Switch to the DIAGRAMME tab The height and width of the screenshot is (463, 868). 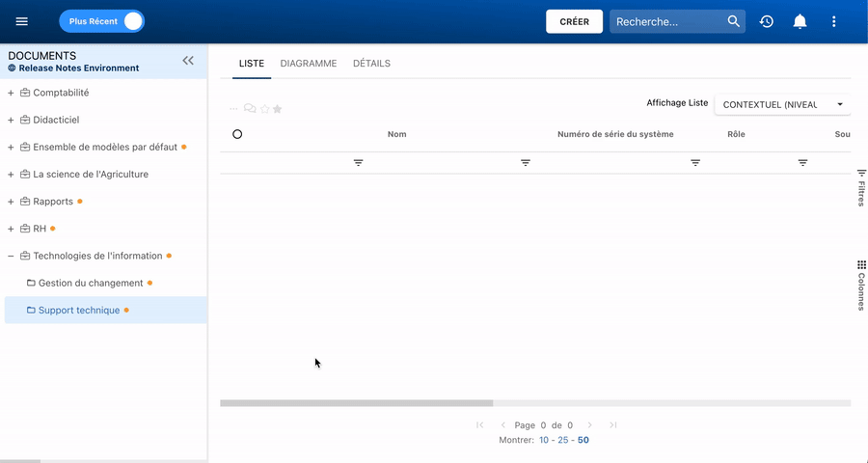tap(309, 63)
